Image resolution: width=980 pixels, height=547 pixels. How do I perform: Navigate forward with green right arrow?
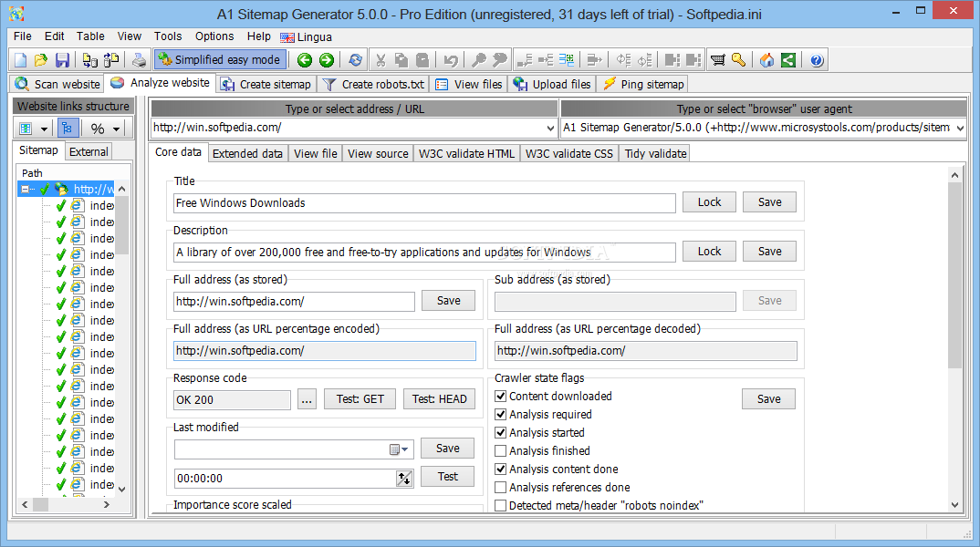point(327,60)
